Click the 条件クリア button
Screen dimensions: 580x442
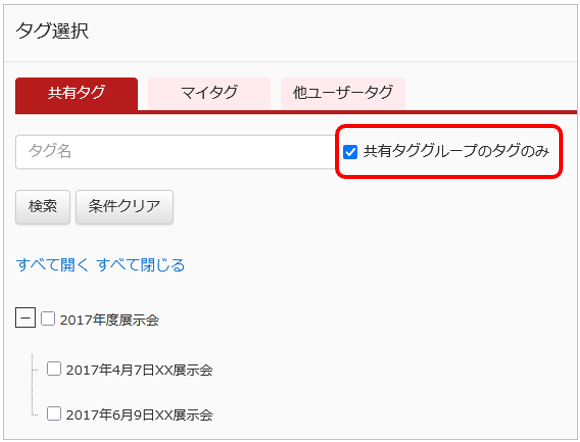click(124, 207)
